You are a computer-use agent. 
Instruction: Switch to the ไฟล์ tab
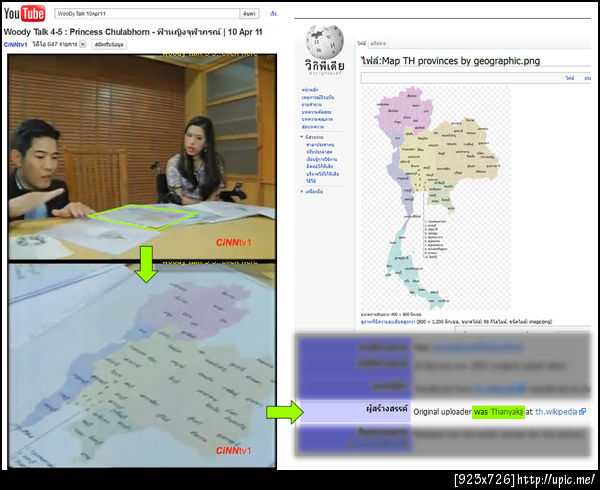362,44
